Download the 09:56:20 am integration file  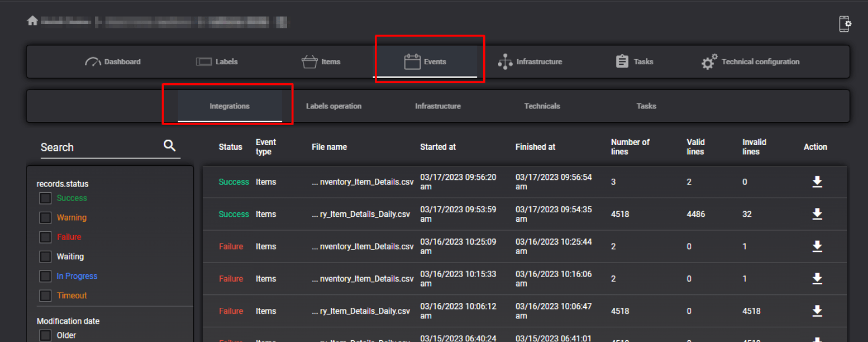[817, 182]
